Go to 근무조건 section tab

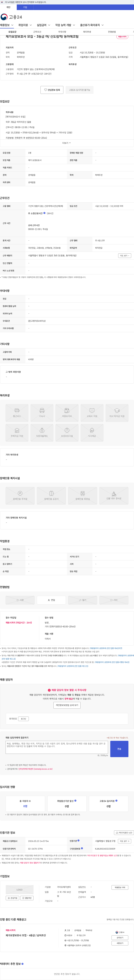(x=37, y=32)
